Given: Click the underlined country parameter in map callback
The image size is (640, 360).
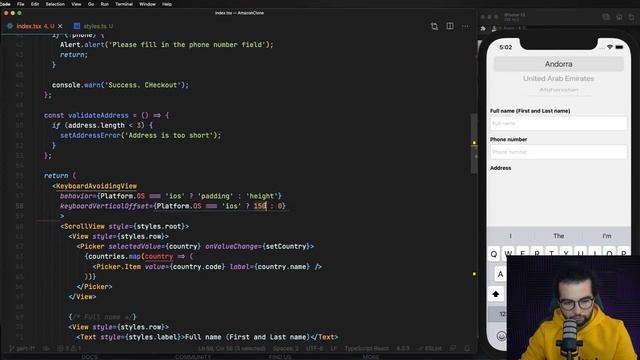Looking at the screenshot, I should (159, 257).
